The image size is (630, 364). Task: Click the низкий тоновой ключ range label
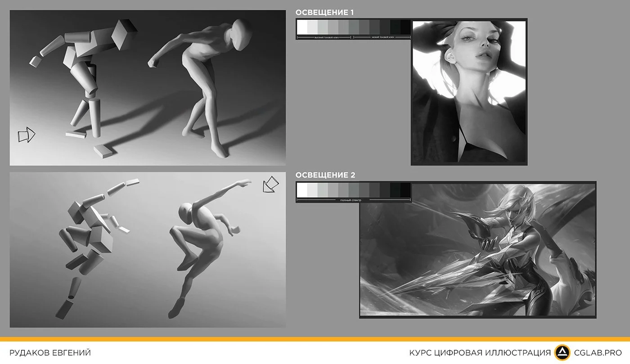tap(382, 37)
